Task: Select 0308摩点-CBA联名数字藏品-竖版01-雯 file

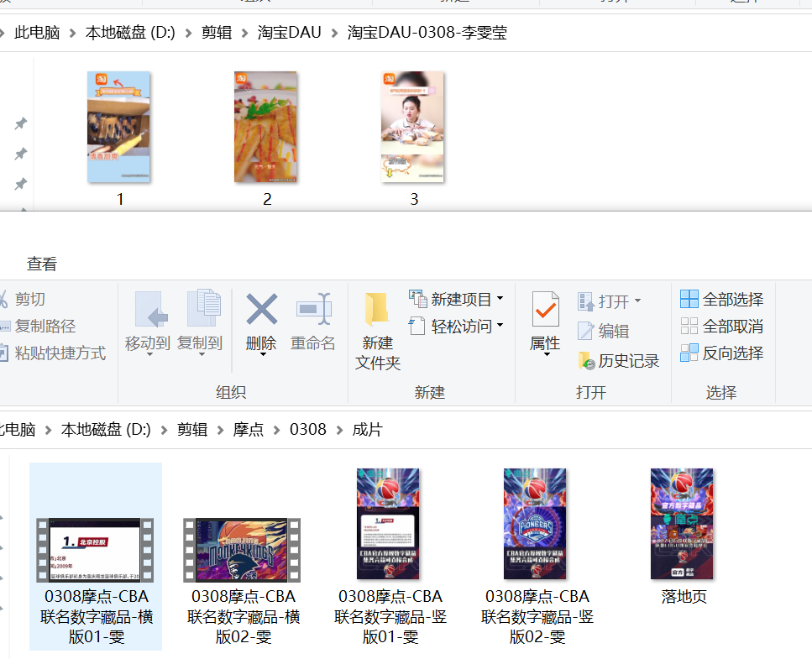Action: [390, 557]
